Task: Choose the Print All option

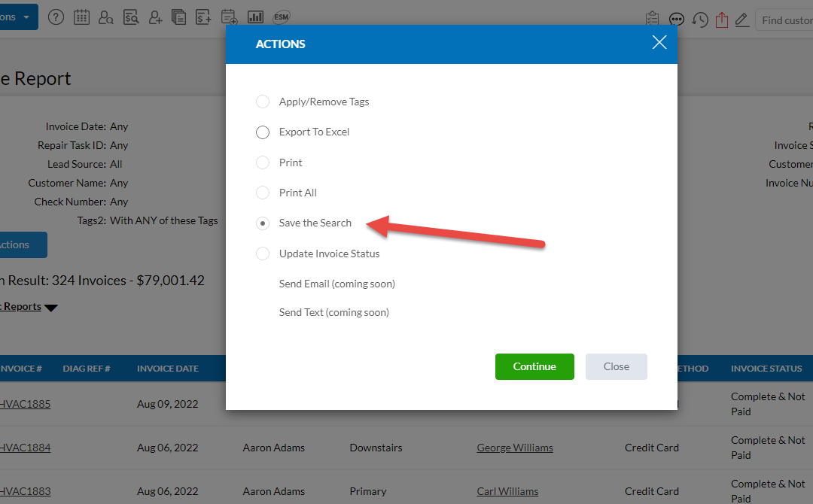Action: point(262,193)
